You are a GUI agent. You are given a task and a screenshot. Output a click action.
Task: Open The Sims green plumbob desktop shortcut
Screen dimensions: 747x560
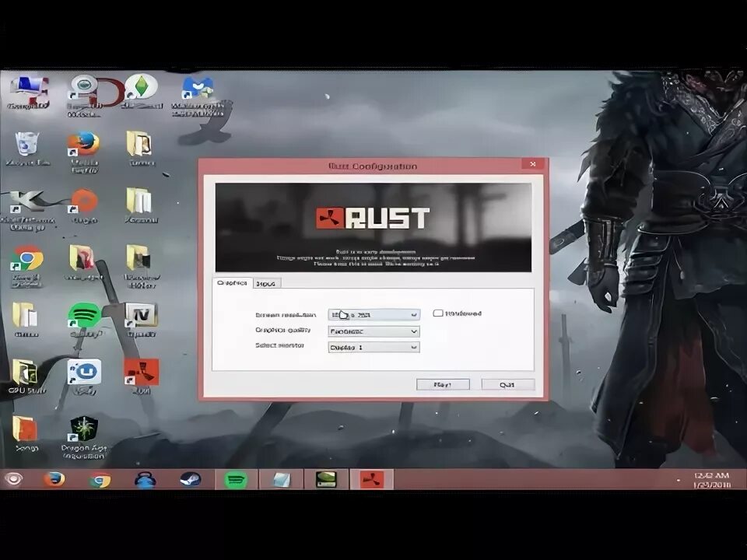click(141, 91)
